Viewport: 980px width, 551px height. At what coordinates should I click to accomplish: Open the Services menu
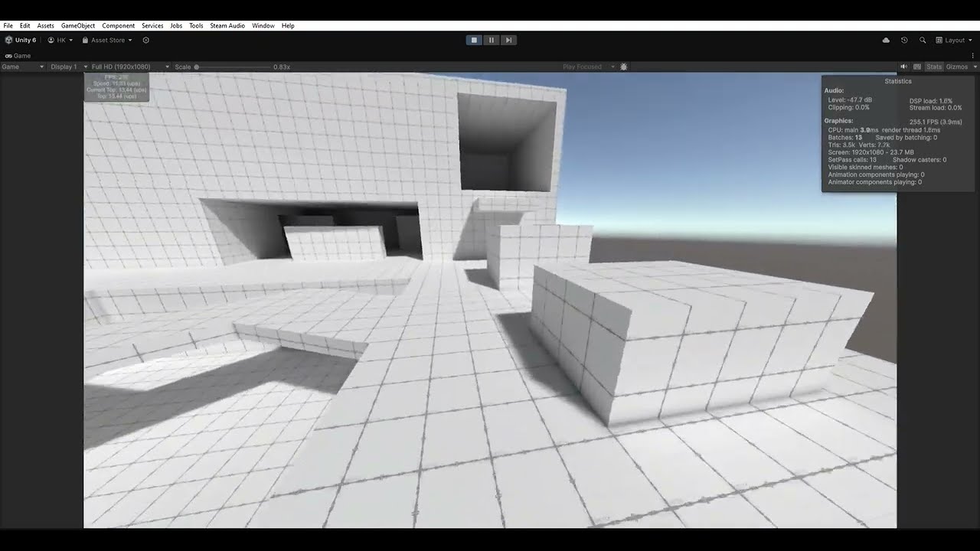click(x=152, y=25)
